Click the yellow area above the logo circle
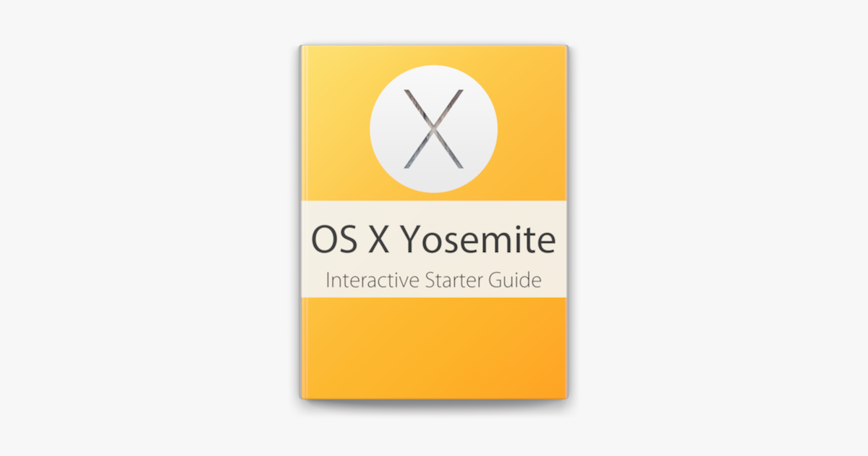 [433, 54]
